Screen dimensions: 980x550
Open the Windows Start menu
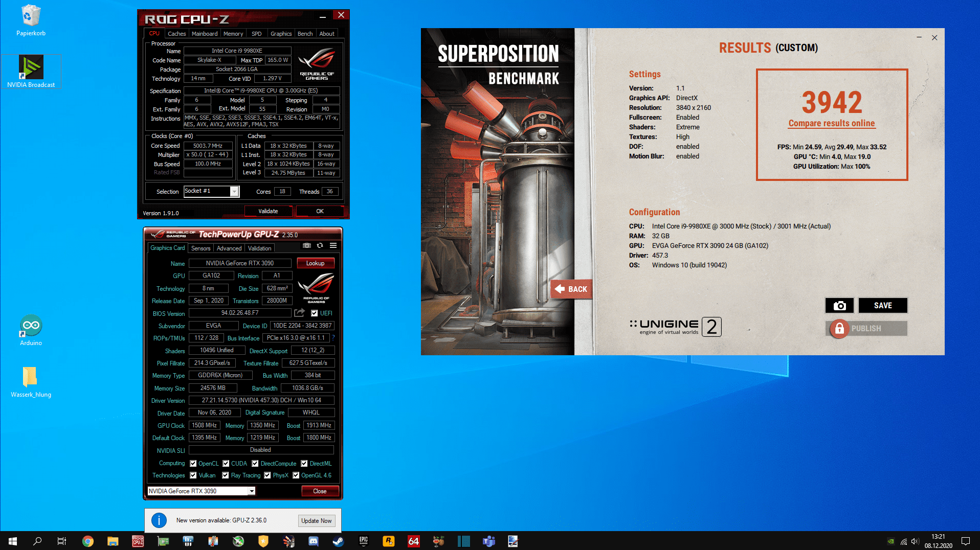[x=13, y=541]
